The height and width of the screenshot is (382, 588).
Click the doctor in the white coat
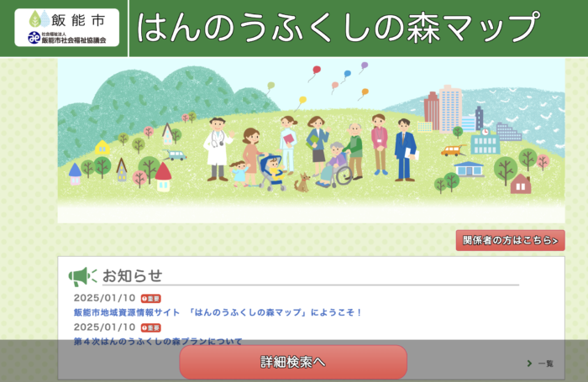(x=218, y=149)
